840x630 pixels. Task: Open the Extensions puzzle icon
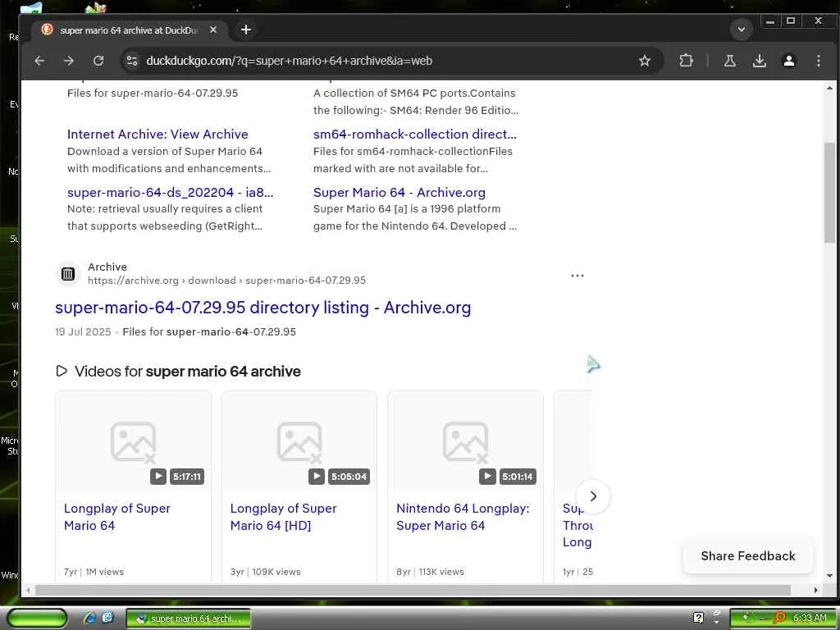click(x=686, y=61)
